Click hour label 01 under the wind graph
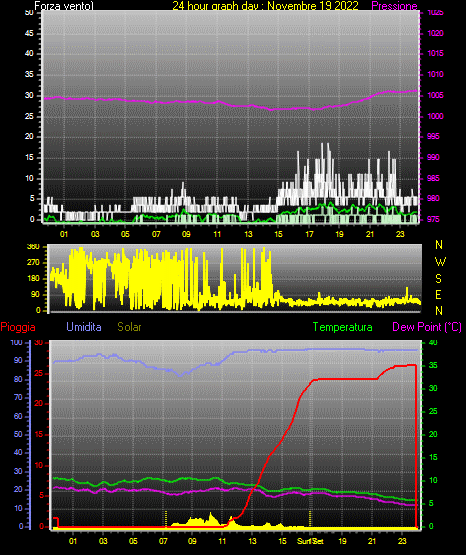 (x=64, y=234)
